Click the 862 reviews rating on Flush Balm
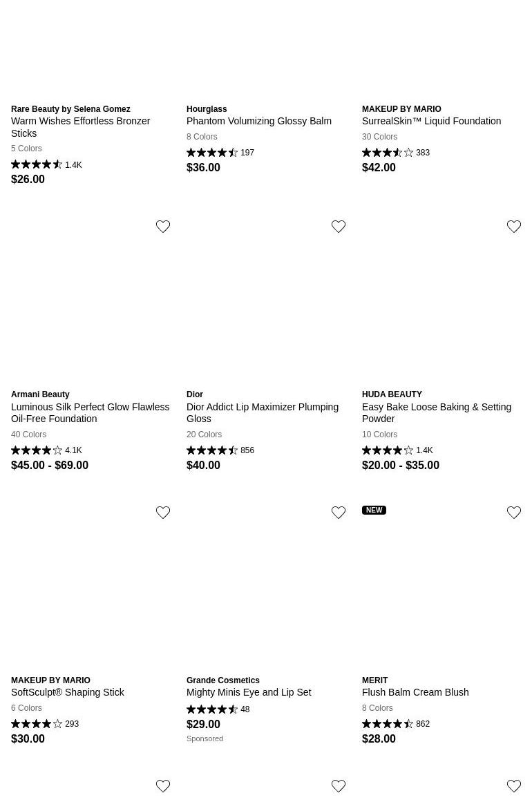 (x=396, y=724)
